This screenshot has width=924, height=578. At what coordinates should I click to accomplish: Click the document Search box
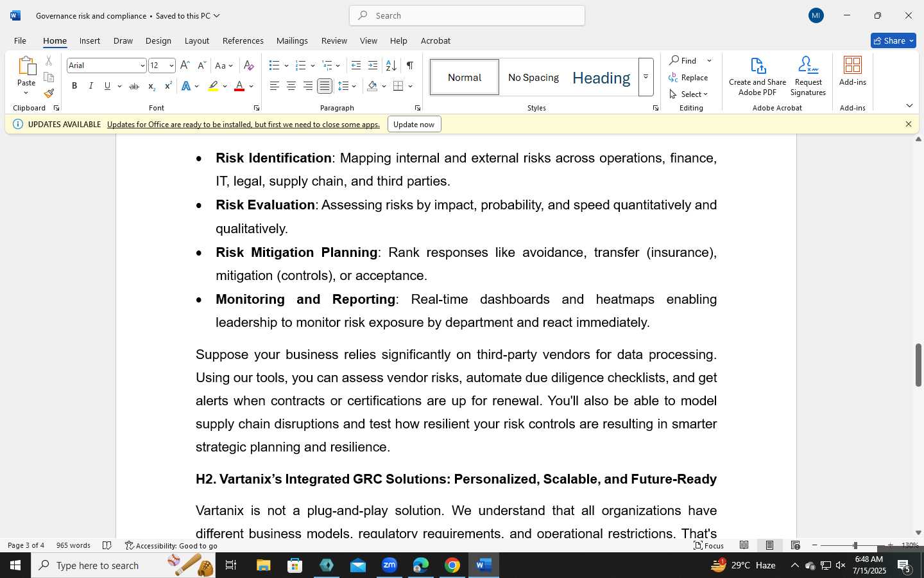(467, 15)
